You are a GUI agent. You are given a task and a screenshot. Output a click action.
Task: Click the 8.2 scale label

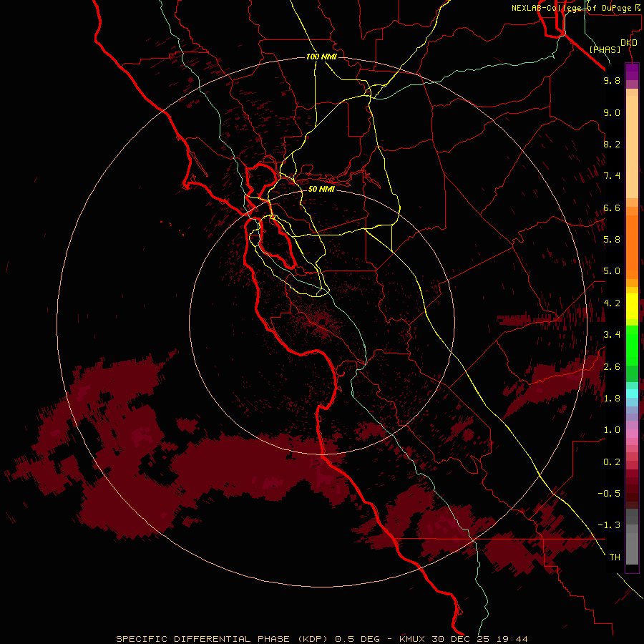tap(612, 144)
